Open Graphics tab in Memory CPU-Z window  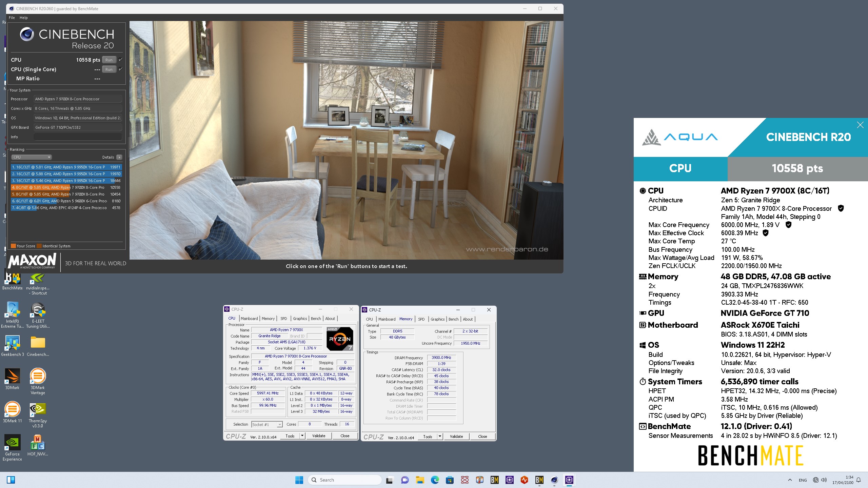pyautogui.click(x=437, y=319)
